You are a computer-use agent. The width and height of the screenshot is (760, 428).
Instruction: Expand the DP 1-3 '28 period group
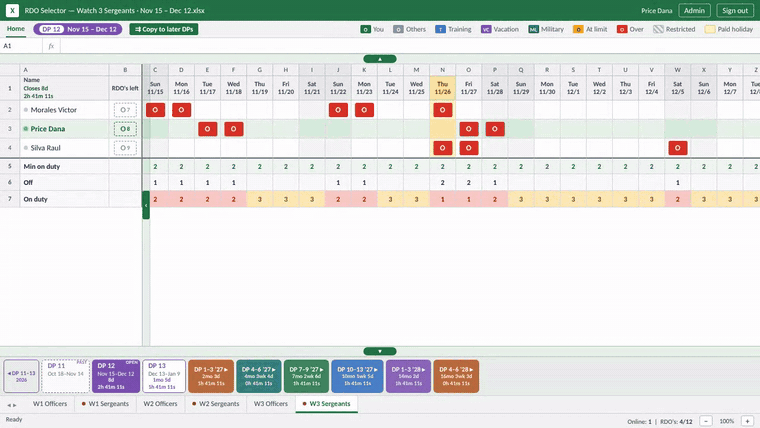pos(408,376)
